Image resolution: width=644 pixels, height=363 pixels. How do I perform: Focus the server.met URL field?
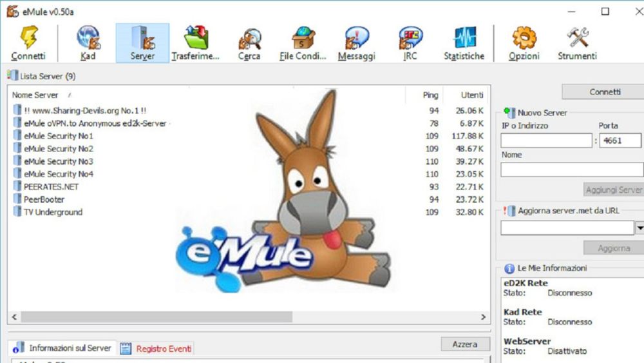[567, 228]
